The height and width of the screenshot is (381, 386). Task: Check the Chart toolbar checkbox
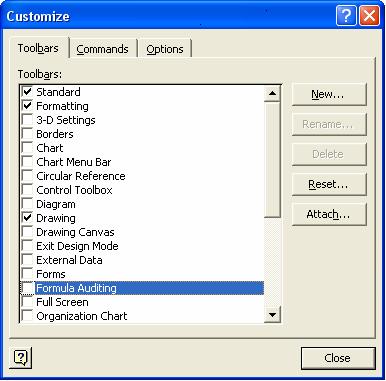click(27, 148)
